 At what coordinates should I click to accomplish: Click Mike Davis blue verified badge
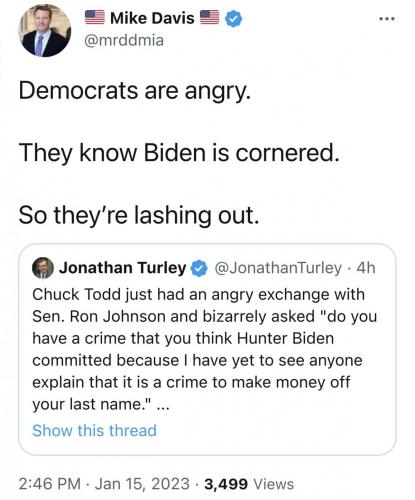point(234,18)
